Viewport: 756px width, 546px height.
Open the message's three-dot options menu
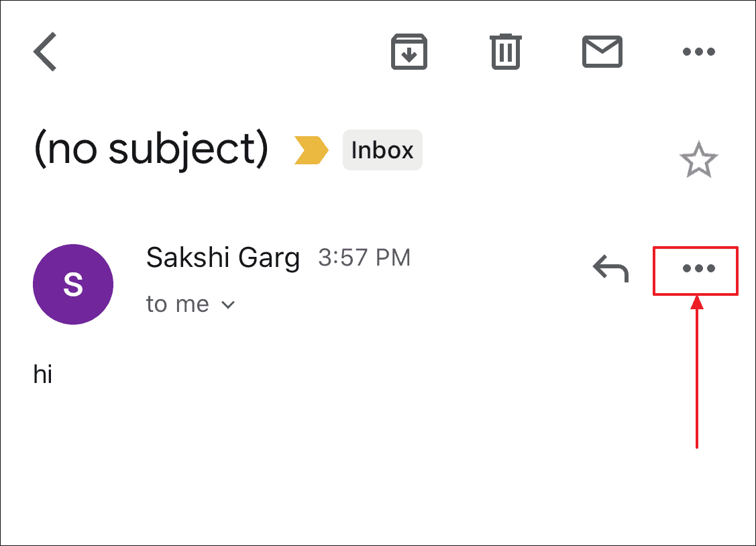(x=698, y=268)
